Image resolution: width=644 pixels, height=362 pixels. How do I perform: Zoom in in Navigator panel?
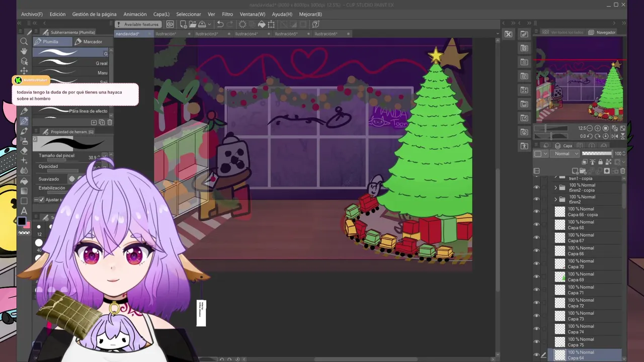597,128
